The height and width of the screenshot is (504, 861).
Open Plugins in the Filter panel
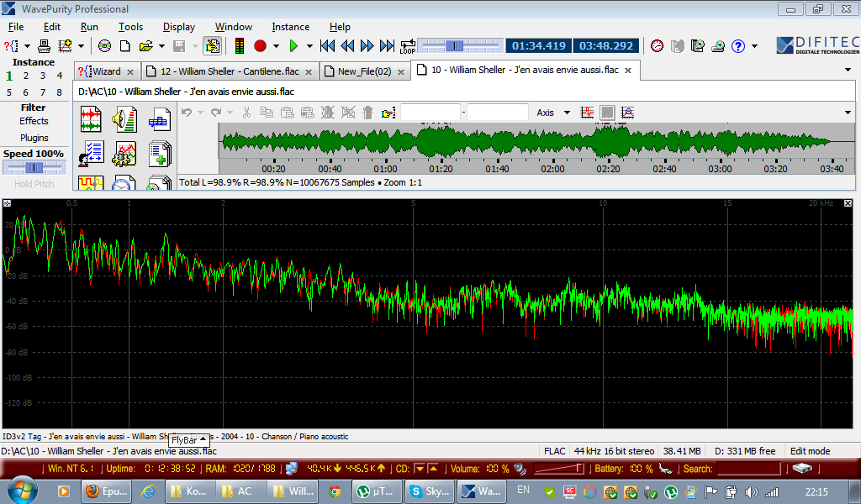tap(34, 138)
